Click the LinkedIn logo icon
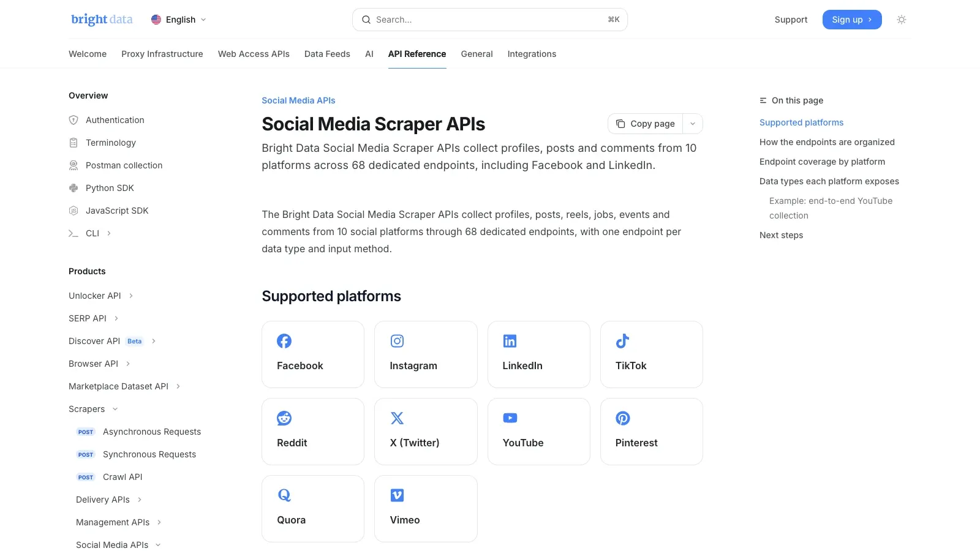Viewport: 980px width, 551px height. coord(510,341)
